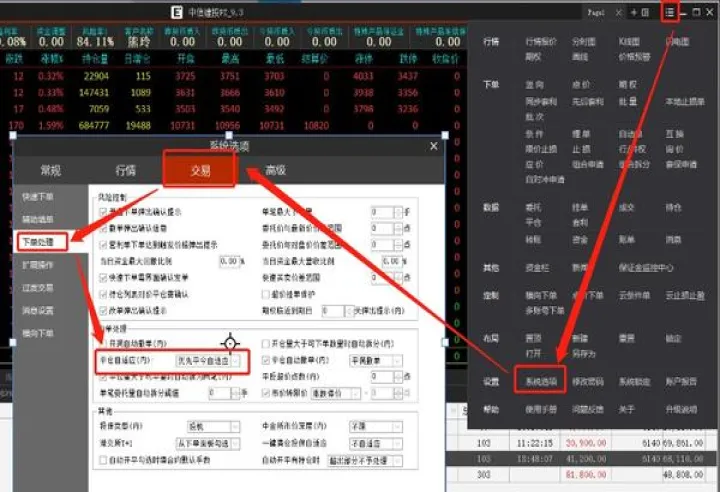Click quote cell showing 684777
Viewport: 720px width, 492px height.
pyautogui.click(x=94, y=125)
